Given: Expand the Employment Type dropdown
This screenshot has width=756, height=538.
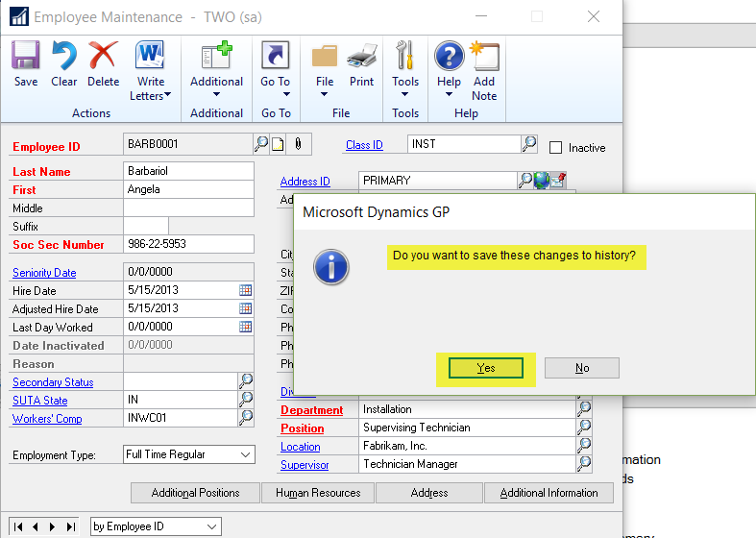Looking at the screenshot, I should 245,454.
